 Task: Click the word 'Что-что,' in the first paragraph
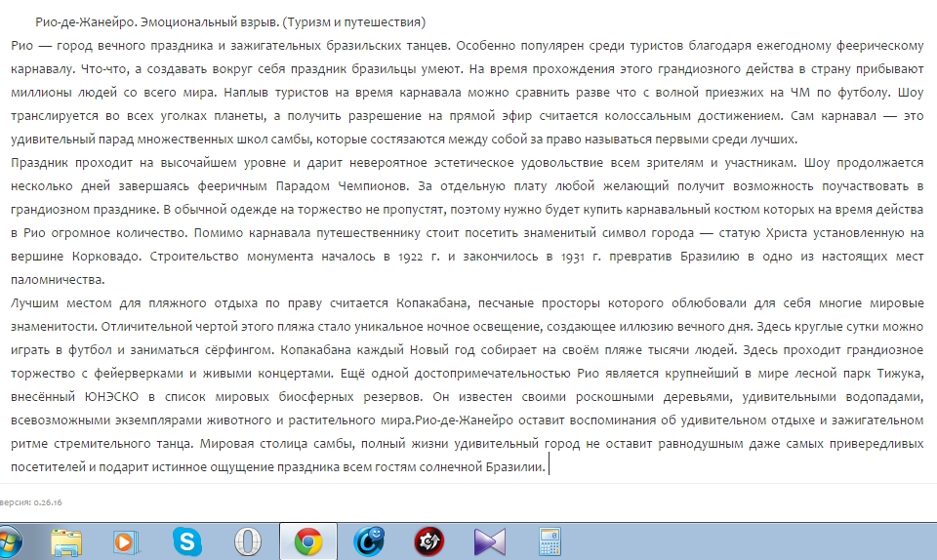[x=103, y=69]
